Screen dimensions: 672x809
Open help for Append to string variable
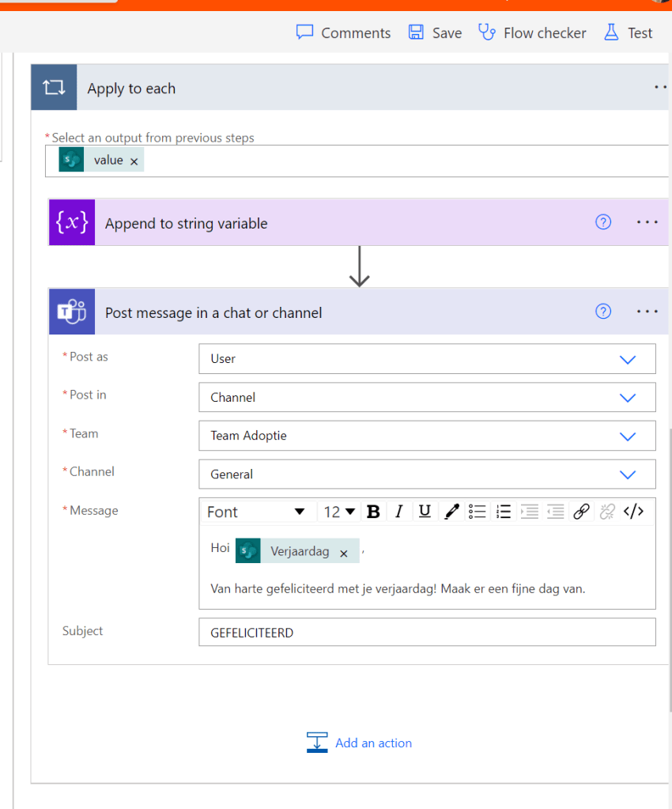pyautogui.click(x=603, y=222)
